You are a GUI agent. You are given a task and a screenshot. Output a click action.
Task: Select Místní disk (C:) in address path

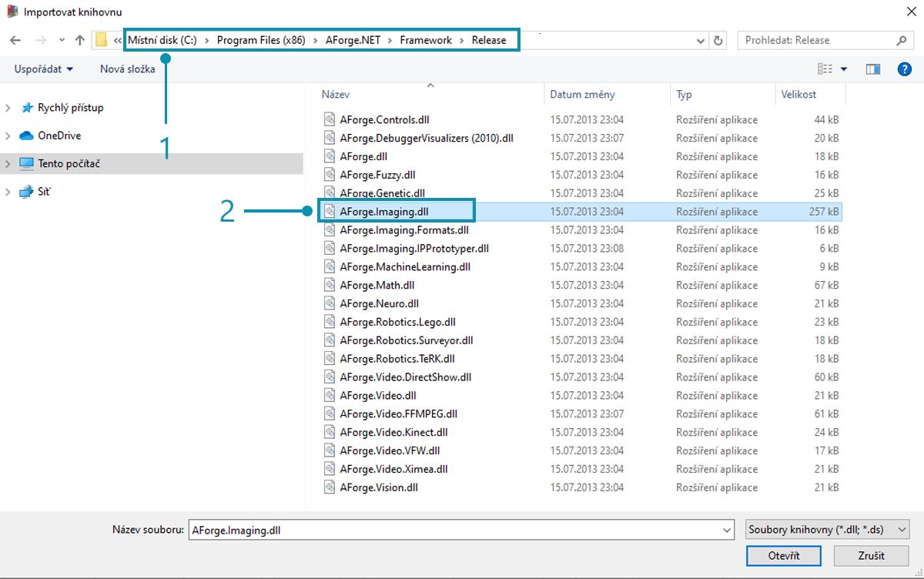tap(161, 40)
